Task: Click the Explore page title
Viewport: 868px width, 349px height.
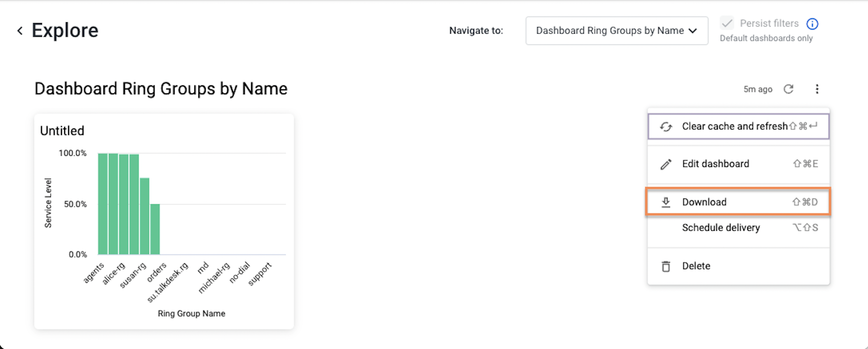Action: 65,31
